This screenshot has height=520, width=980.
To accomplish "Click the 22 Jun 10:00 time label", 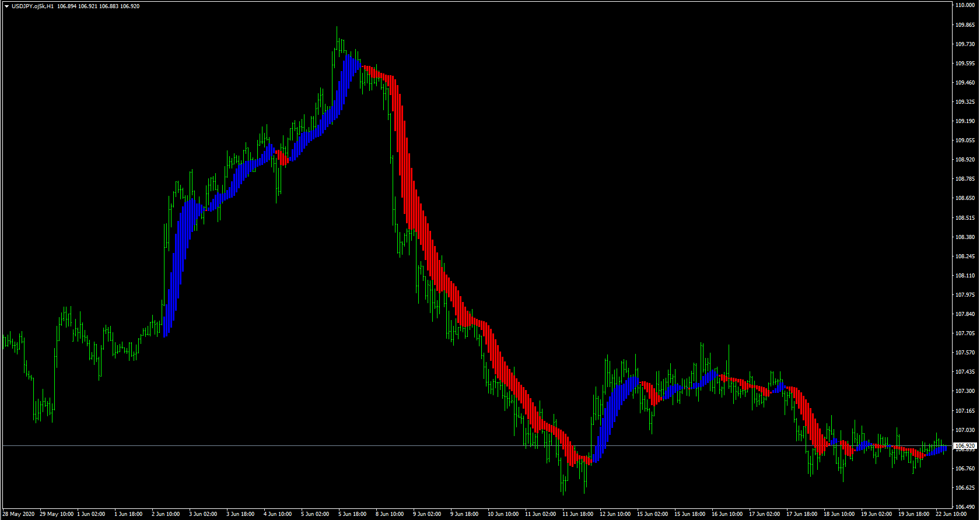I will 951,514.
